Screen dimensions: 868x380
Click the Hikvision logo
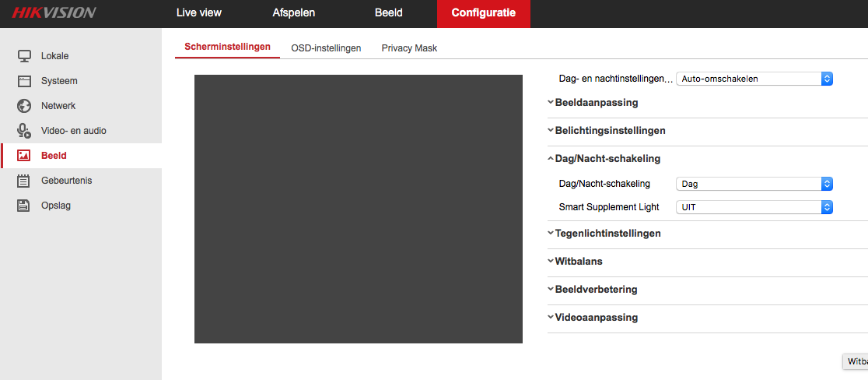(54, 12)
